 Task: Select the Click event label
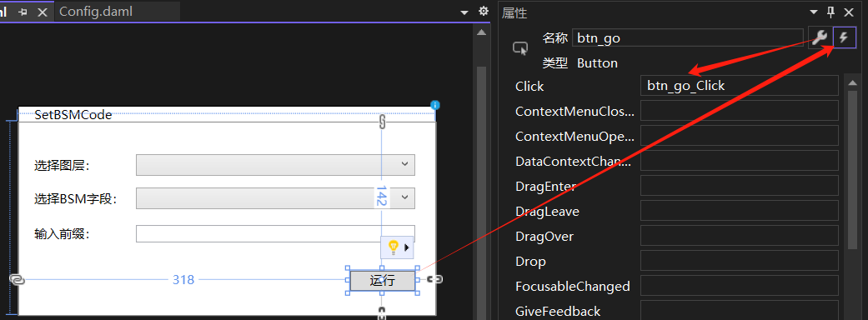(529, 87)
